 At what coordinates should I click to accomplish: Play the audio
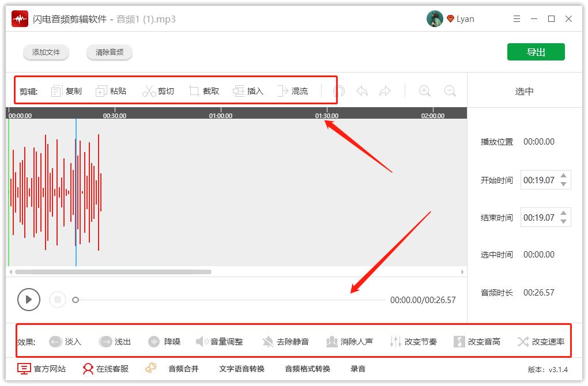(x=28, y=300)
